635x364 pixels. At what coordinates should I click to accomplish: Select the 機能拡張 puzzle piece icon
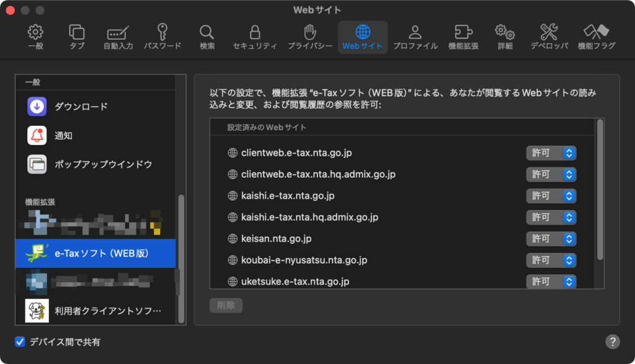463,37
